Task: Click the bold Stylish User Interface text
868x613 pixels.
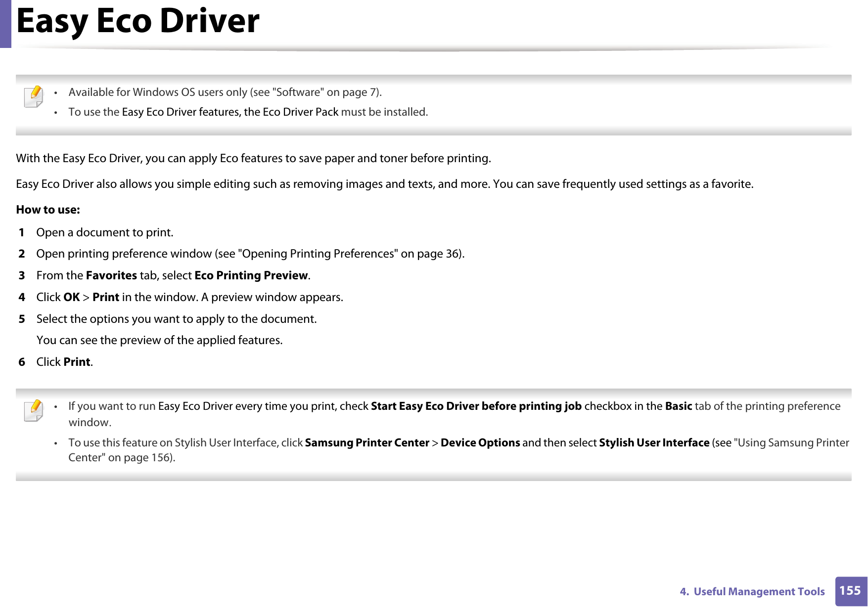Action: coord(653,442)
